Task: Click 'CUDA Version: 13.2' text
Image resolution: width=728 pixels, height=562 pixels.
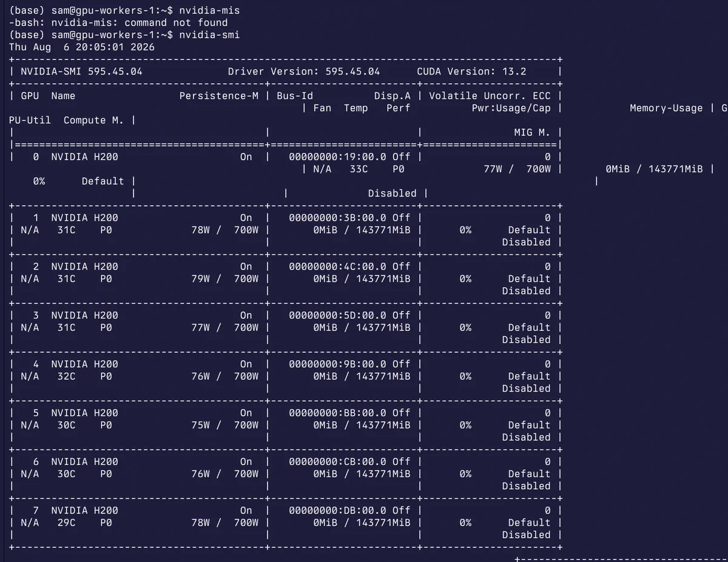Action: coord(471,71)
